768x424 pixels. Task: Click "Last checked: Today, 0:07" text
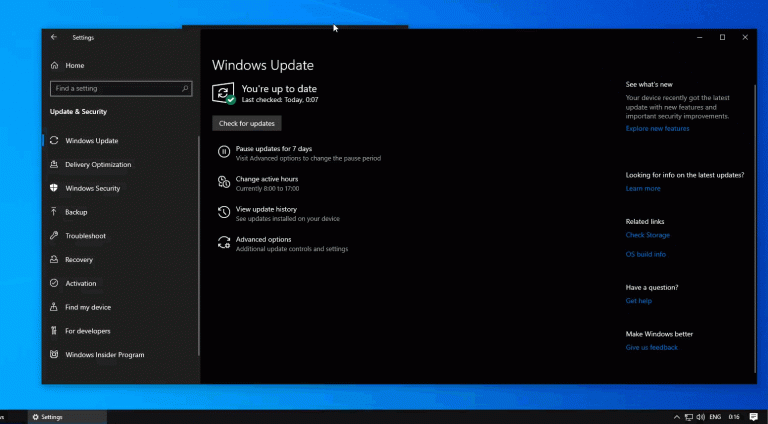coord(280,100)
